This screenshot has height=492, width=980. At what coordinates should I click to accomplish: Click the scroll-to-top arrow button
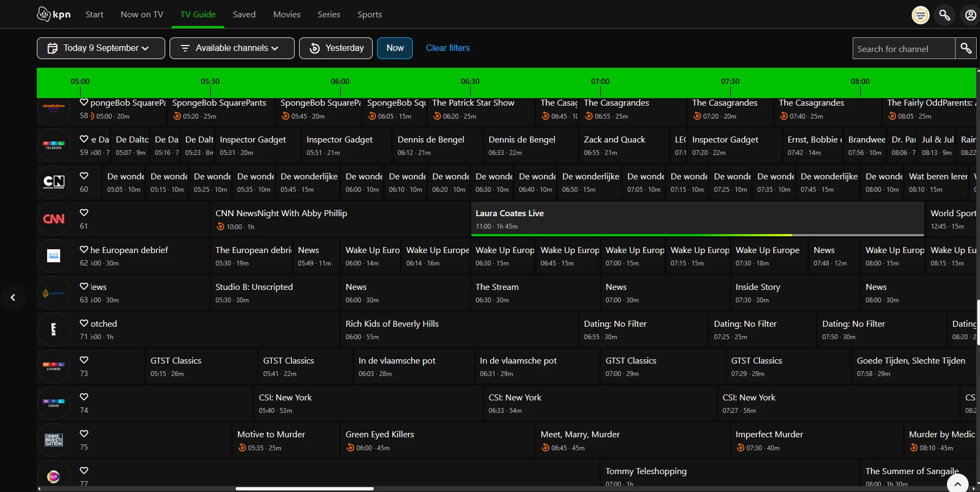coord(957,484)
